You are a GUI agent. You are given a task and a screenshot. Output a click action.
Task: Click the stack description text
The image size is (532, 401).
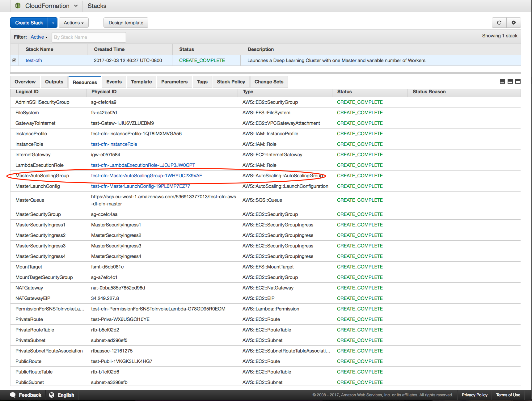tap(337, 61)
